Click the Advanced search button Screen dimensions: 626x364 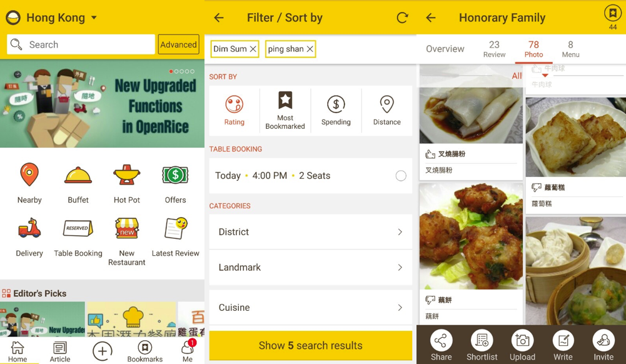(178, 44)
